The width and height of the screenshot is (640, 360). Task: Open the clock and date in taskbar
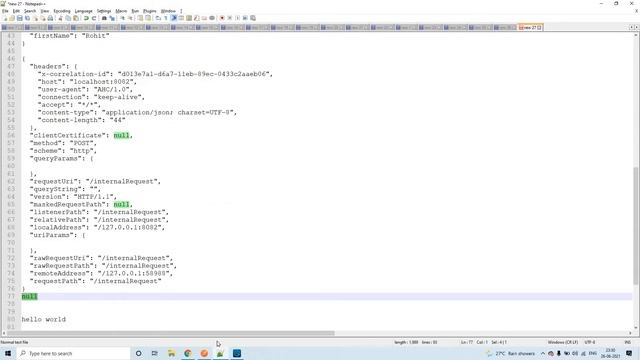pyautogui.click(x=610, y=353)
